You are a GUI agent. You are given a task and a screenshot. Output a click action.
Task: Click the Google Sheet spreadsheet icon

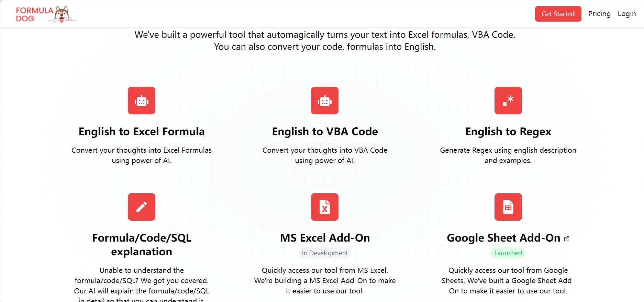[x=508, y=207]
